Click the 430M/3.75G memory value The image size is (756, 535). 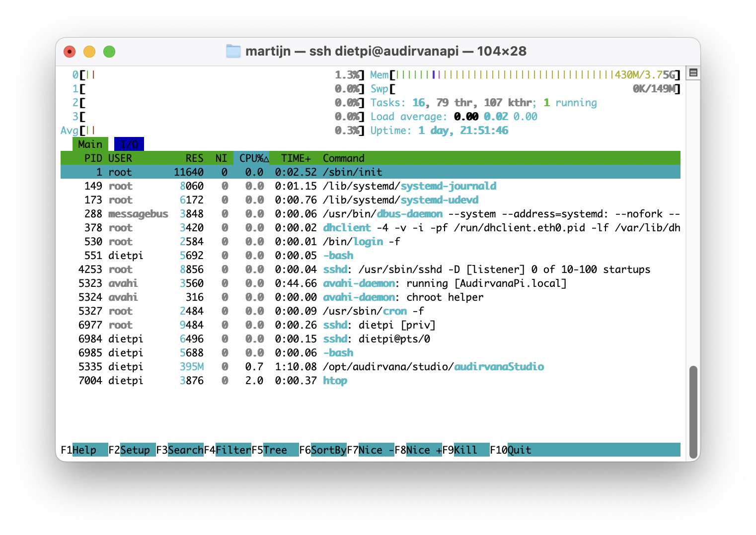coord(644,74)
